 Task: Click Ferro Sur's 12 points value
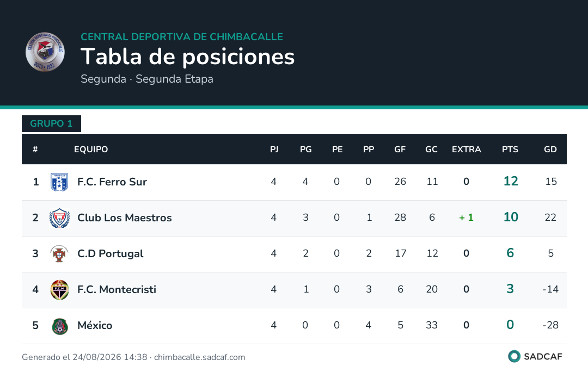coord(510,181)
